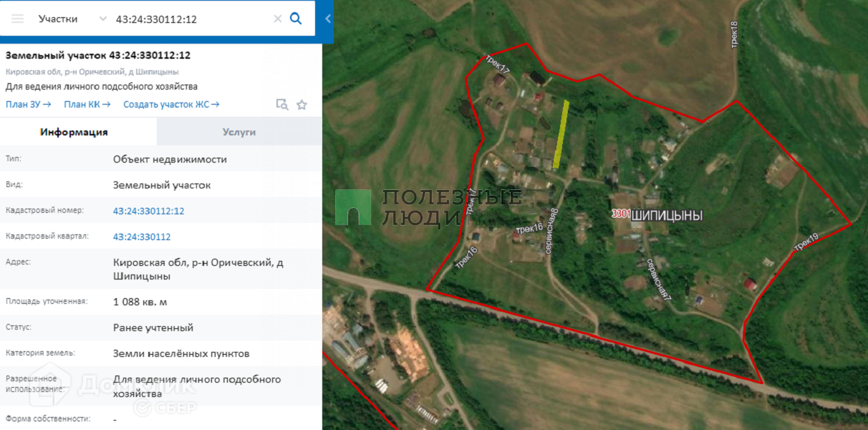Add parcel to favorites star
Screen dimensions: 868x430
(302, 105)
